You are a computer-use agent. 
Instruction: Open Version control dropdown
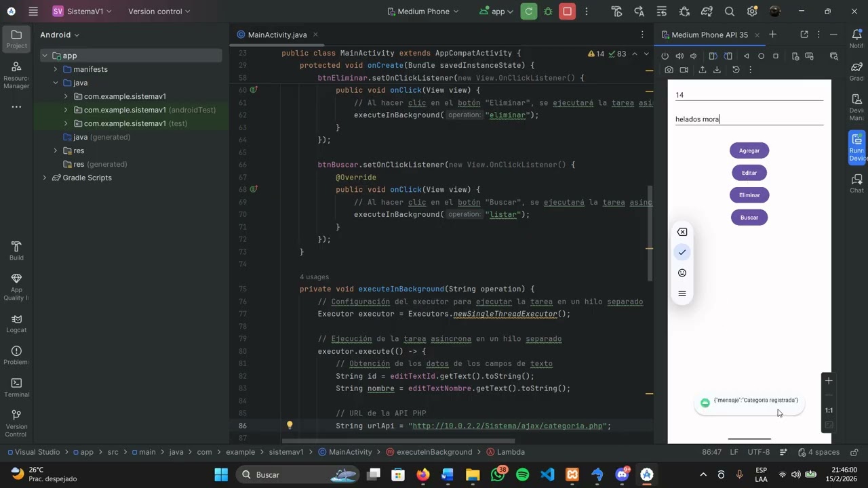[159, 12]
